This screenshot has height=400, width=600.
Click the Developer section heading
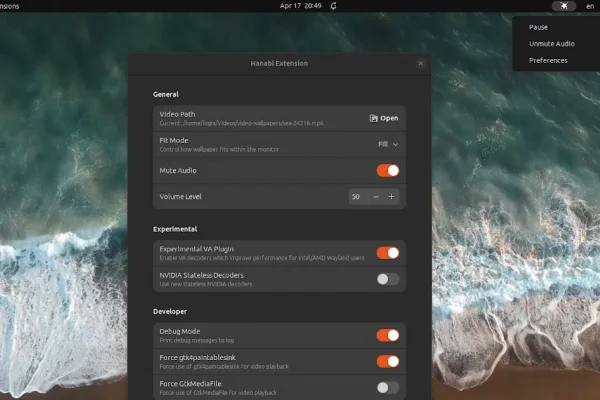point(170,312)
